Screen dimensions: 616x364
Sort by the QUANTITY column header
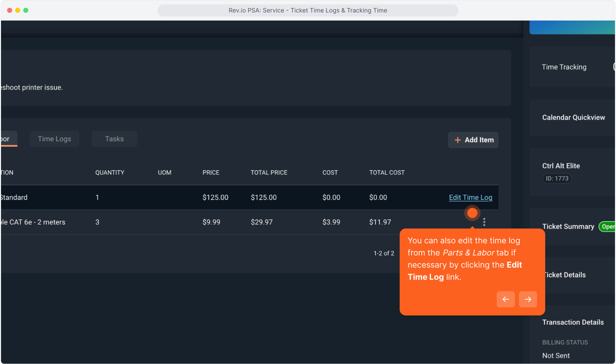[x=110, y=173]
